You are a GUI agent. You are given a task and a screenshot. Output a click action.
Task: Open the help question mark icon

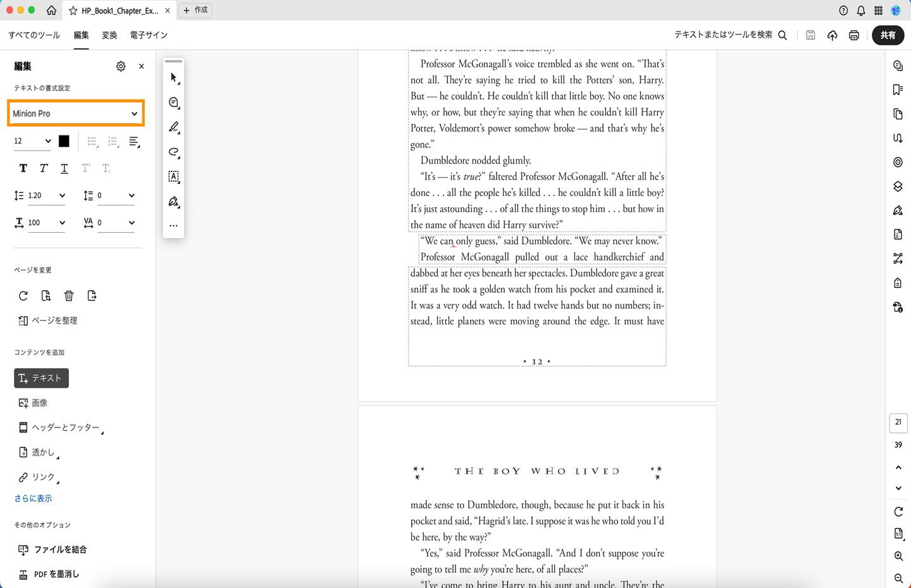coord(843,10)
